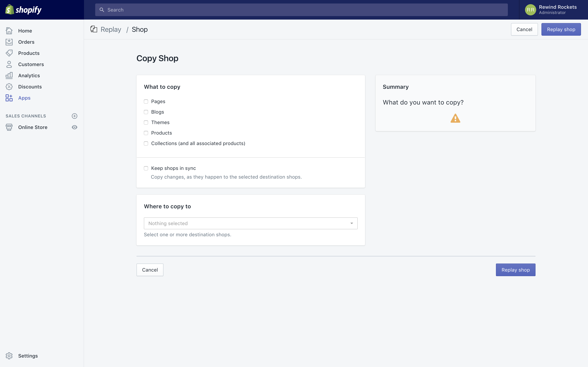Viewport: 588px width, 367px height.
Task: Add a new sales channel with the plus icon
Action: [x=74, y=116]
